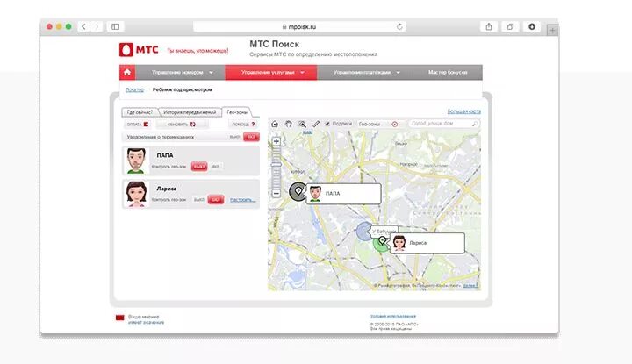The width and height of the screenshot is (632, 364).
Task: Set ПАПА geo-zone control to ВЫКЛ
Action: [x=199, y=167]
